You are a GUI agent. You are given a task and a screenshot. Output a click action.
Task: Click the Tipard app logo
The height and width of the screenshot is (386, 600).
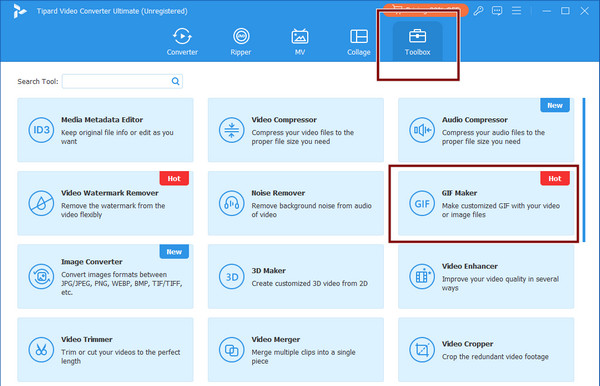tap(19, 11)
